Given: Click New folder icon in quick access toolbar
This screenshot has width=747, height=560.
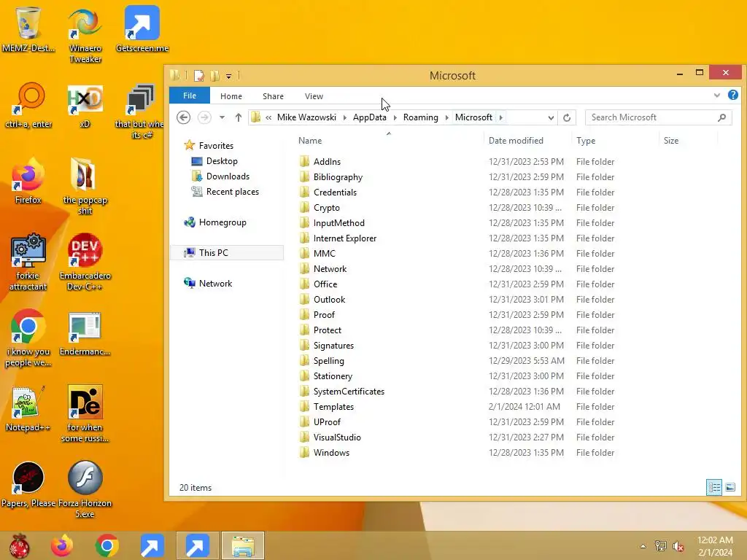Looking at the screenshot, I should click(x=215, y=76).
